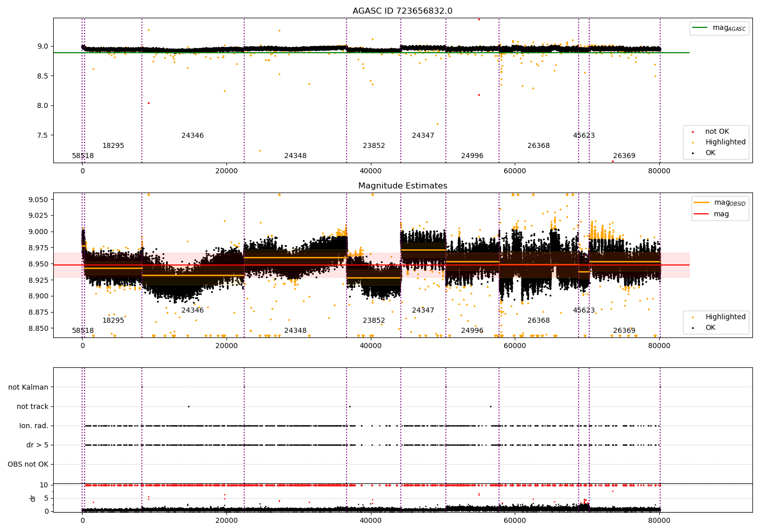
Task: Click the 60000 x-axis tick under Magnitude Estimates plot
Action: (515, 346)
